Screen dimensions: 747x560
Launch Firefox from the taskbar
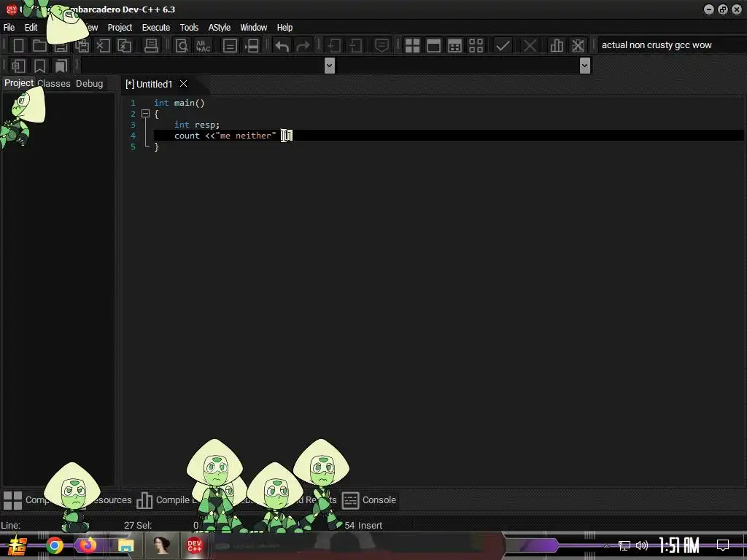click(88, 545)
